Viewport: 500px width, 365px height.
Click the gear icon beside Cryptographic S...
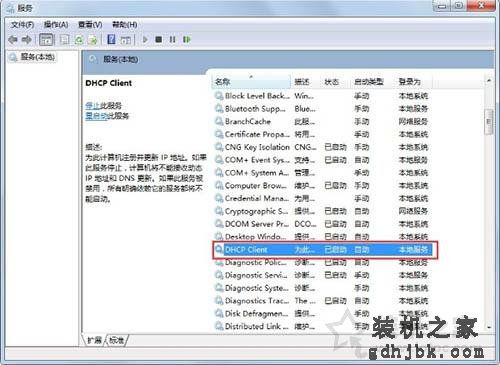tap(219, 211)
